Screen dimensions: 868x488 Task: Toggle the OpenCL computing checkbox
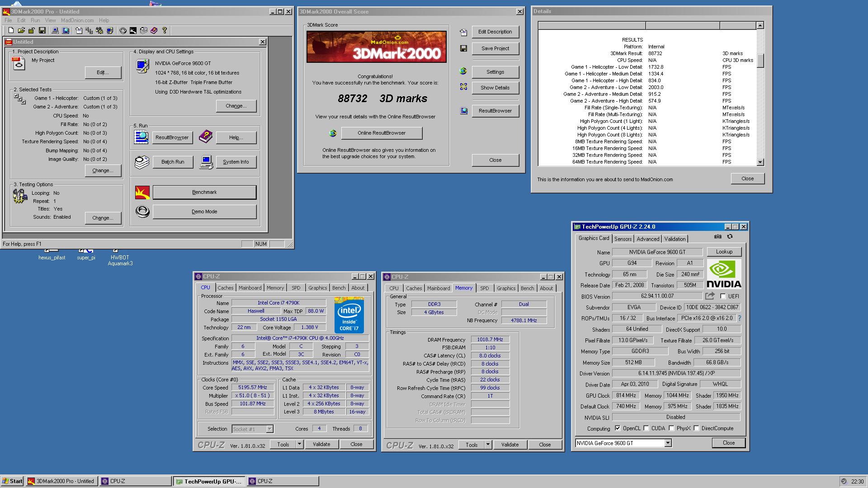(x=618, y=428)
